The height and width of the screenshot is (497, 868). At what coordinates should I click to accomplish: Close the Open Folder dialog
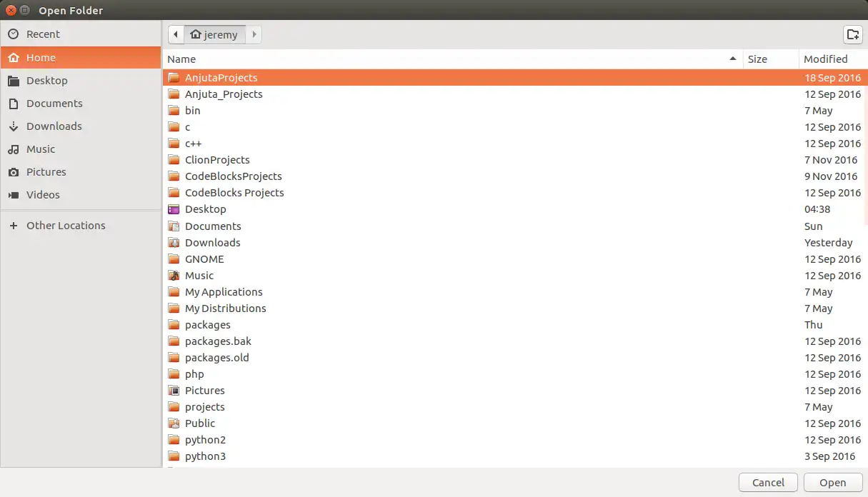(x=11, y=11)
